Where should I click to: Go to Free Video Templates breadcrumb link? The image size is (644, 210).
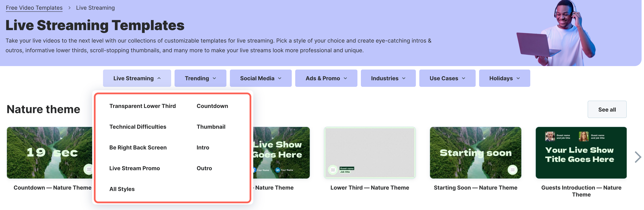tap(34, 8)
